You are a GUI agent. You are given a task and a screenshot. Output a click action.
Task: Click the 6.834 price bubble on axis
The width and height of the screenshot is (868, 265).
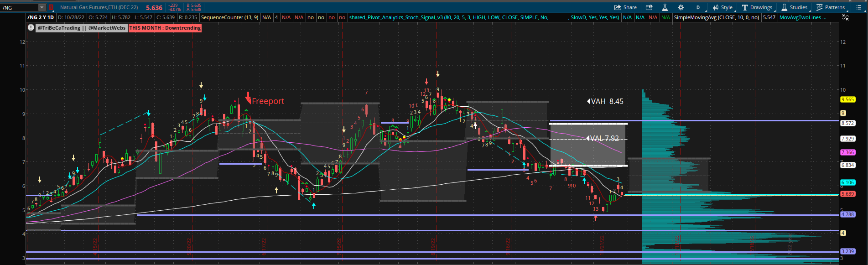click(x=847, y=165)
